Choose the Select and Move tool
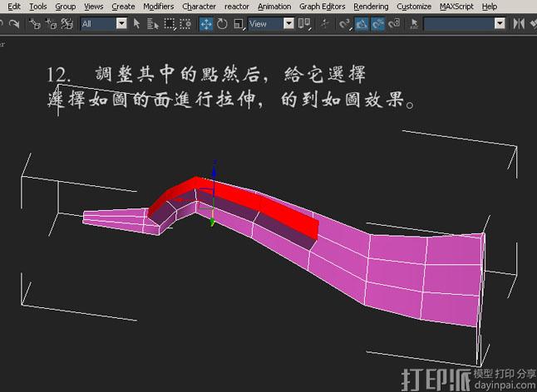Screen dimensions: 537x392 tap(206, 24)
